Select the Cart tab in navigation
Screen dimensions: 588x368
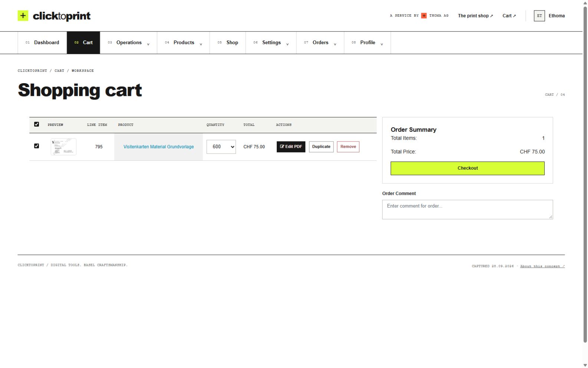(x=83, y=43)
